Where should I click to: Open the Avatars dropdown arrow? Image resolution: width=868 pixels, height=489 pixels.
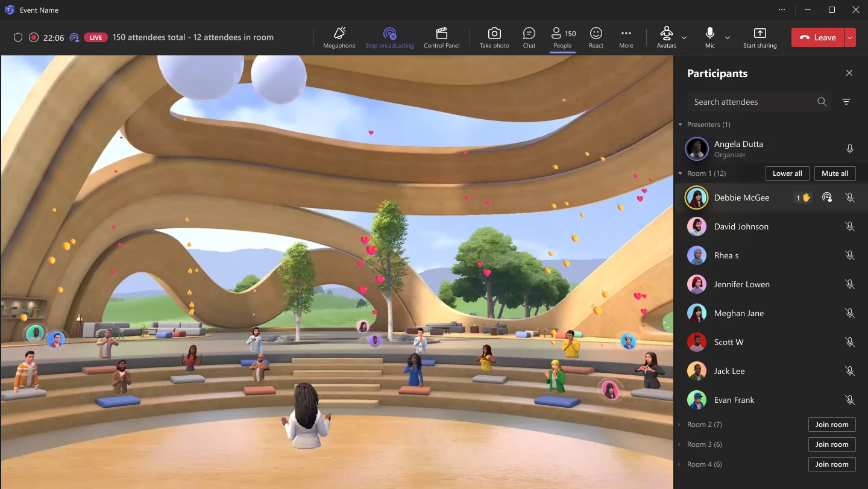(x=684, y=37)
